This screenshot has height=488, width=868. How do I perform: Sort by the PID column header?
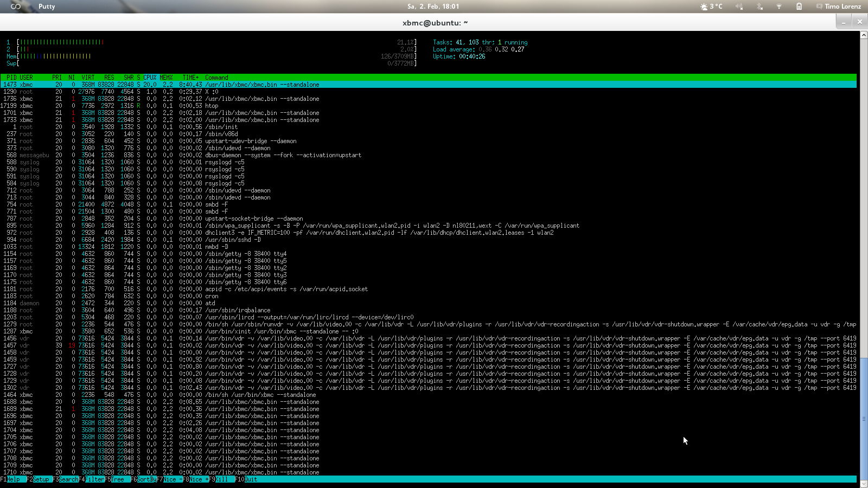11,78
